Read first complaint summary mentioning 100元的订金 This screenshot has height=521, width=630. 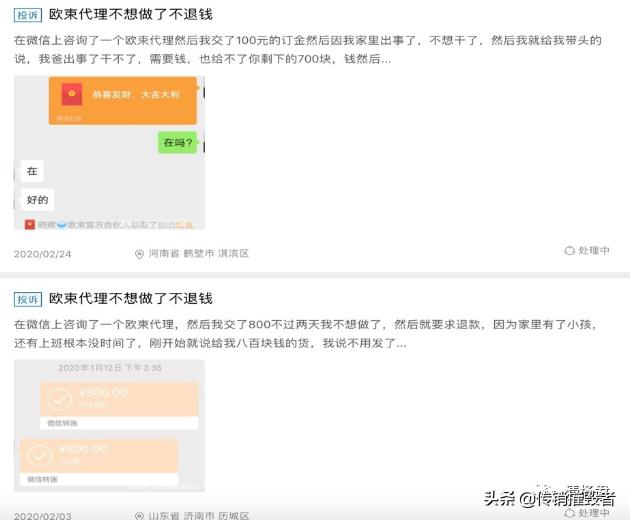(308, 49)
